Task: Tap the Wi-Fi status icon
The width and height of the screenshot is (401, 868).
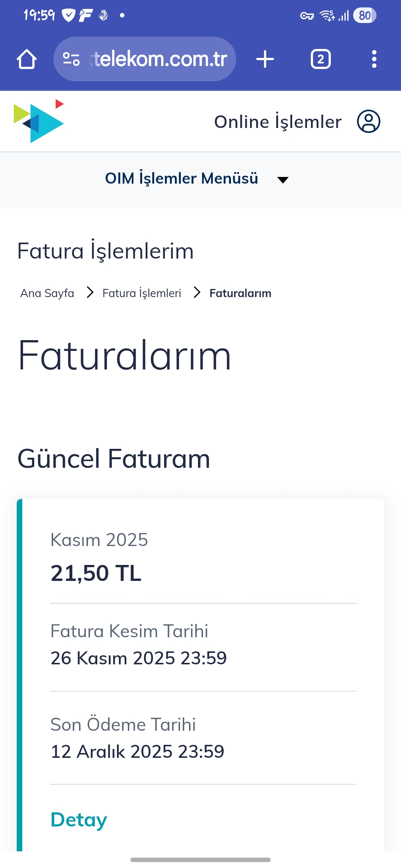Action: pos(327,16)
